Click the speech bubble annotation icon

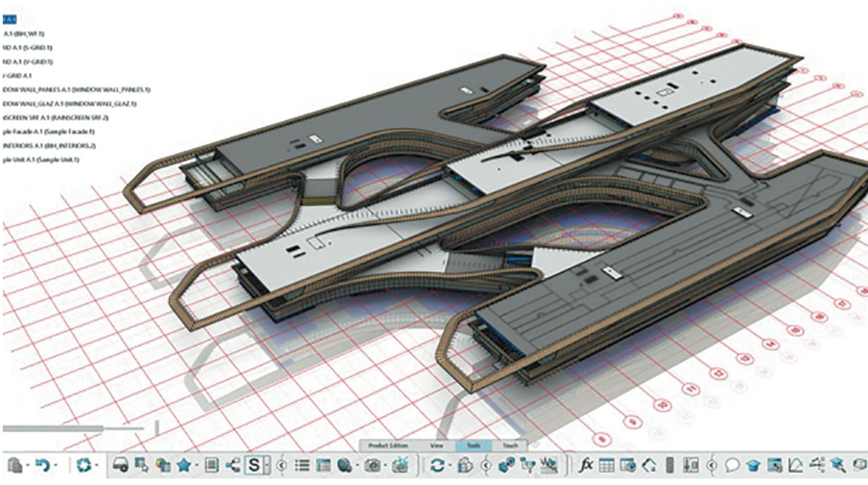pos(732,465)
